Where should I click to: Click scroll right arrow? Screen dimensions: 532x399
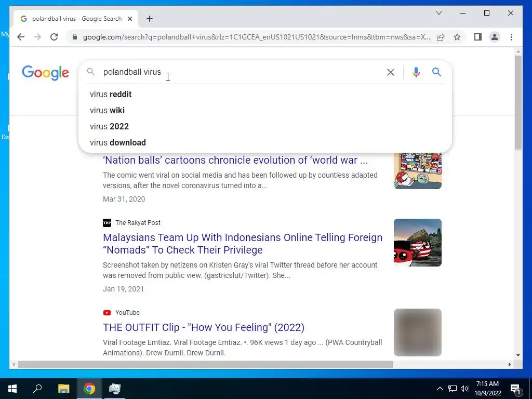coord(509,364)
